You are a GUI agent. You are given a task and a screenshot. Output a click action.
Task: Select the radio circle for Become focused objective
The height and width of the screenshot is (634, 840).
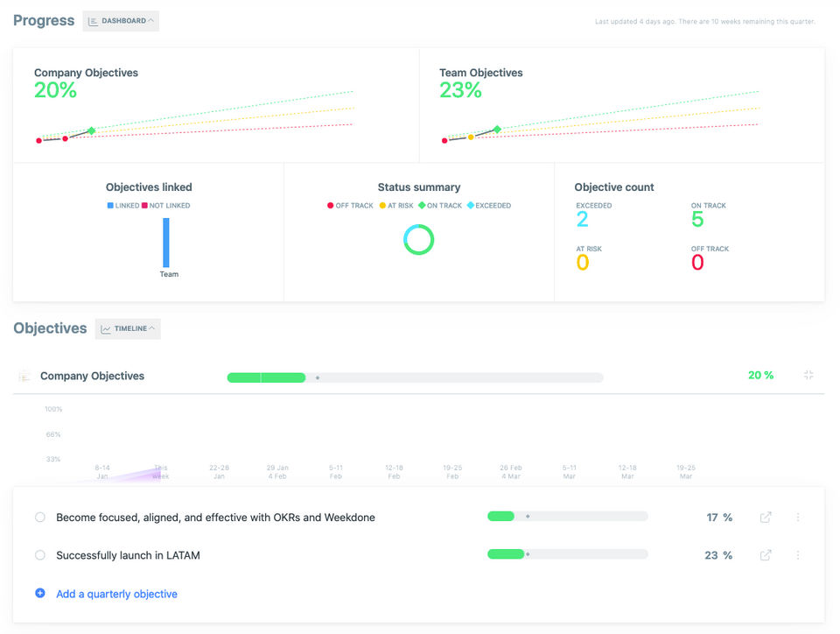point(40,518)
